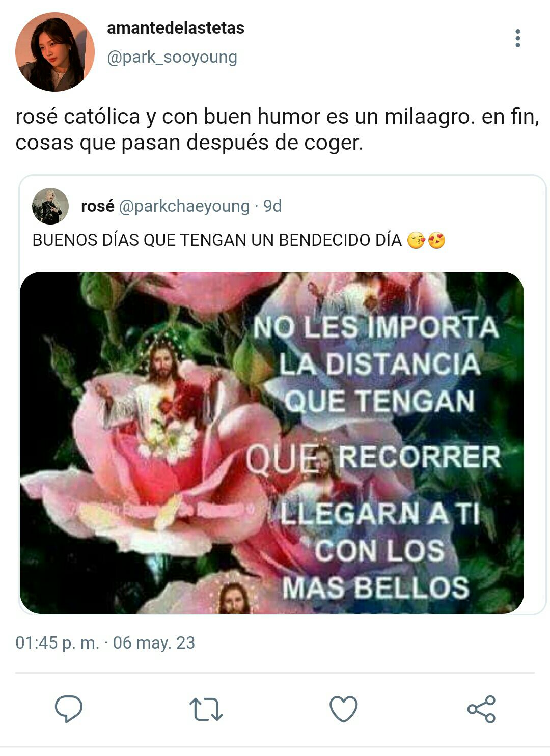This screenshot has height=756, width=550.
Task: Tap the kissing face emoji in quoted tweet
Action: pyautogui.click(x=417, y=240)
